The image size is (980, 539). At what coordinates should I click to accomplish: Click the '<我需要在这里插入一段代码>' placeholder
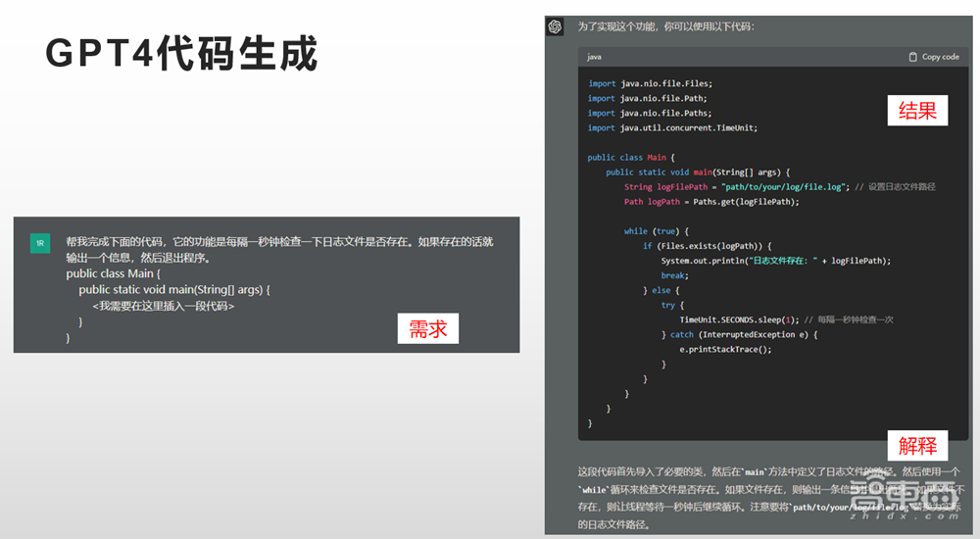tap(163, 306)
